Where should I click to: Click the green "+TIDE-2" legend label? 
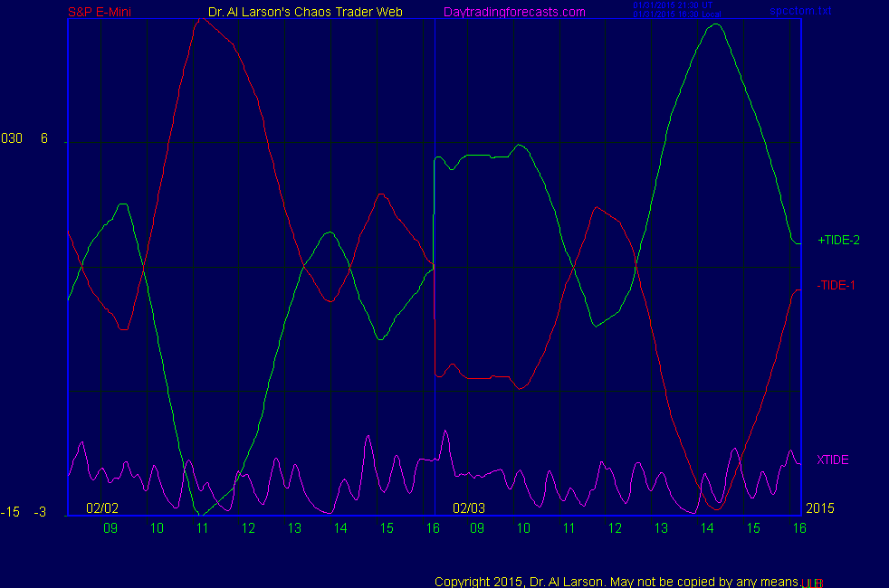pyautogui.click(x=838, y=241)
